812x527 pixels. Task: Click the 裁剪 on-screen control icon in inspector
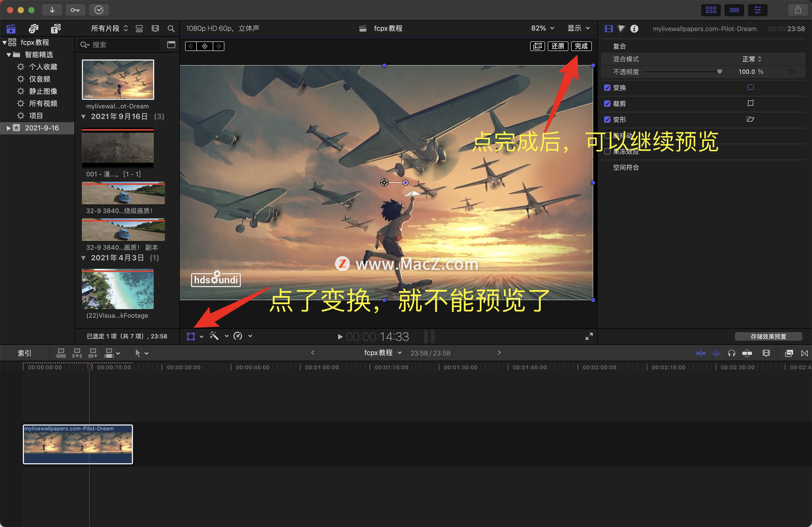point(751,104)
